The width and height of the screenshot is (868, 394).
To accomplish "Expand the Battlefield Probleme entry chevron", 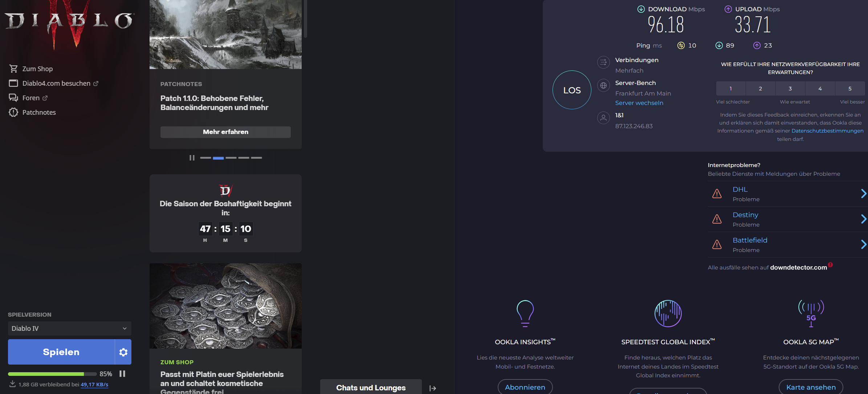I will coord(863,244).
